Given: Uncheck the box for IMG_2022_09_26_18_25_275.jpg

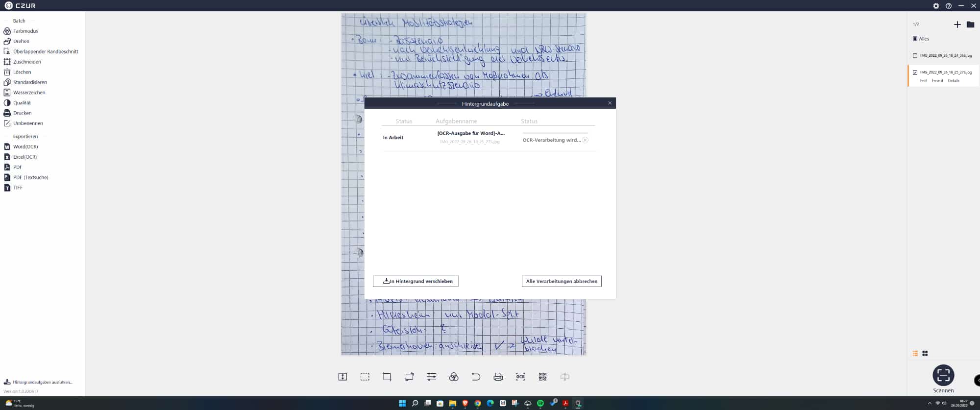Looking at the screenshot, I should point(915,72).
